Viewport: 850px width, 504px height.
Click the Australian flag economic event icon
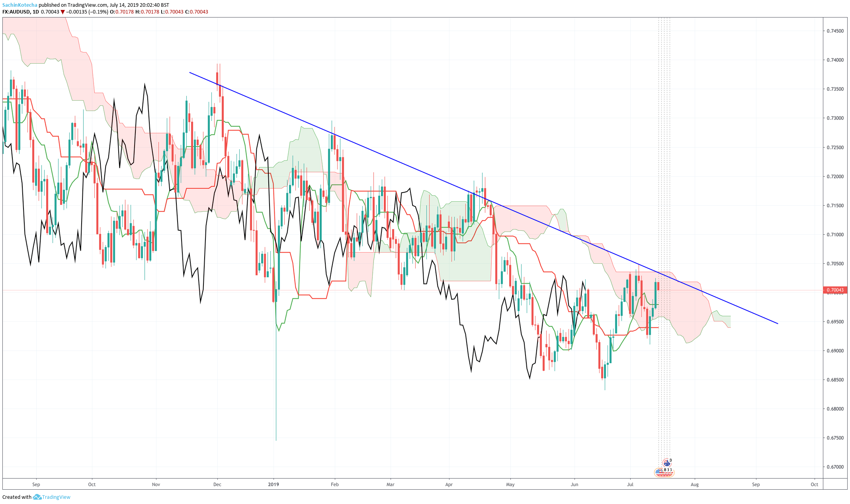(667, 463)
